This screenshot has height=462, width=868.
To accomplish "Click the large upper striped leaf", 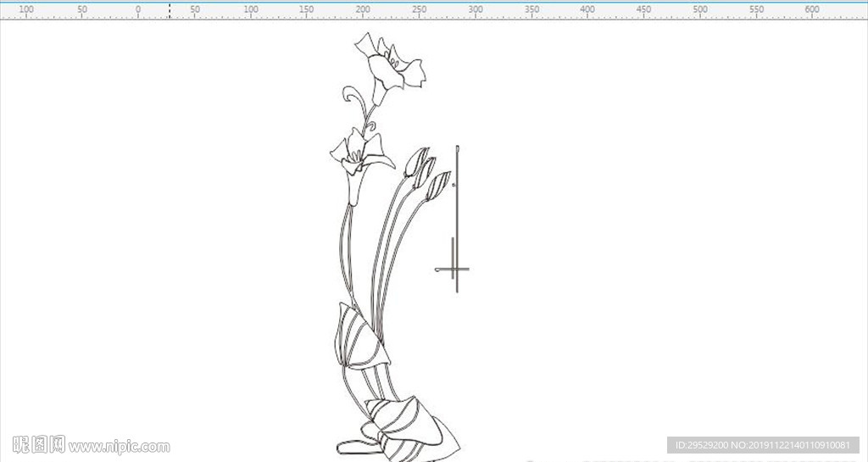I will 362,336.
